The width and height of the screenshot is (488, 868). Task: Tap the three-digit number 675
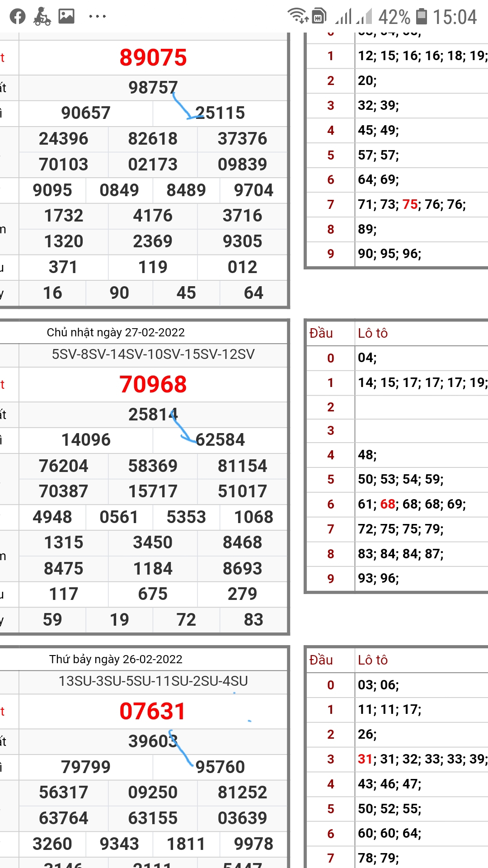tap(153, 594)
